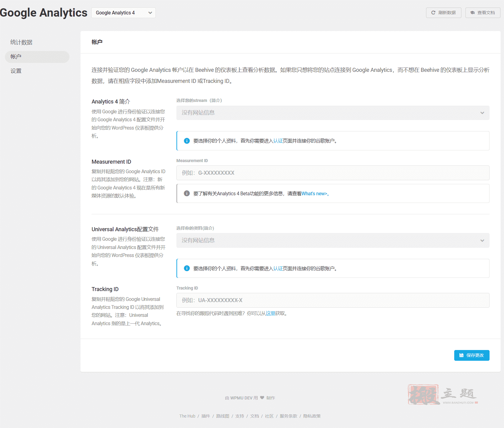Open the 服务条款 footer link
Image resolution: width=504 pixels, height=428 pixels.
[x=288, y=416]
